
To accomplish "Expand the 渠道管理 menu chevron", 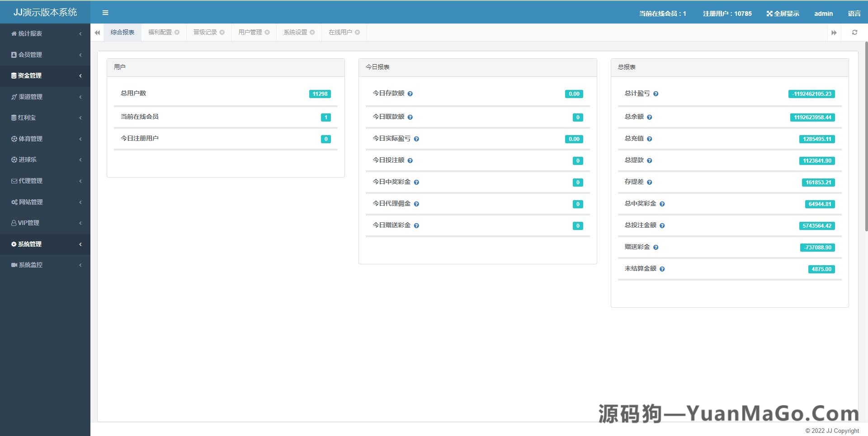I will [80, 97].
